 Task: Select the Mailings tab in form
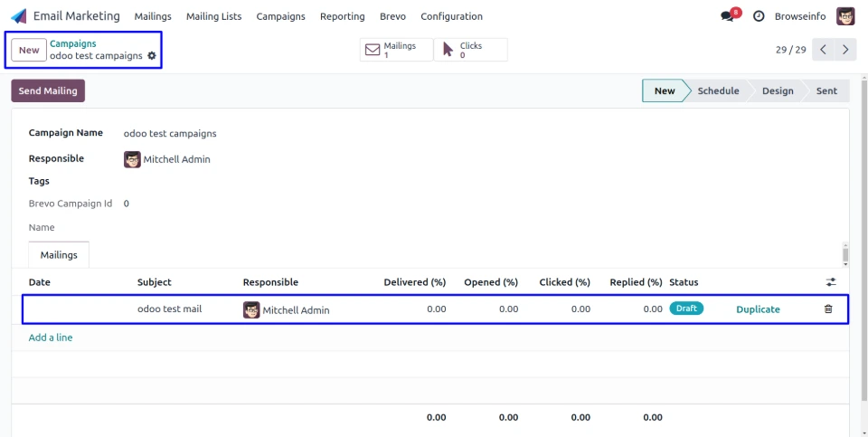[59, 255]
